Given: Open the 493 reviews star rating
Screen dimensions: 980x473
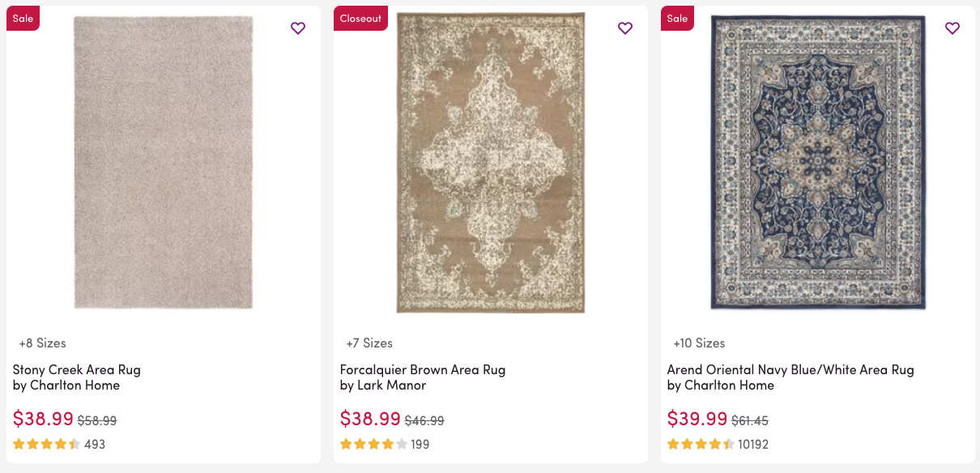Looking at the screenshot, I should point(58,444).
